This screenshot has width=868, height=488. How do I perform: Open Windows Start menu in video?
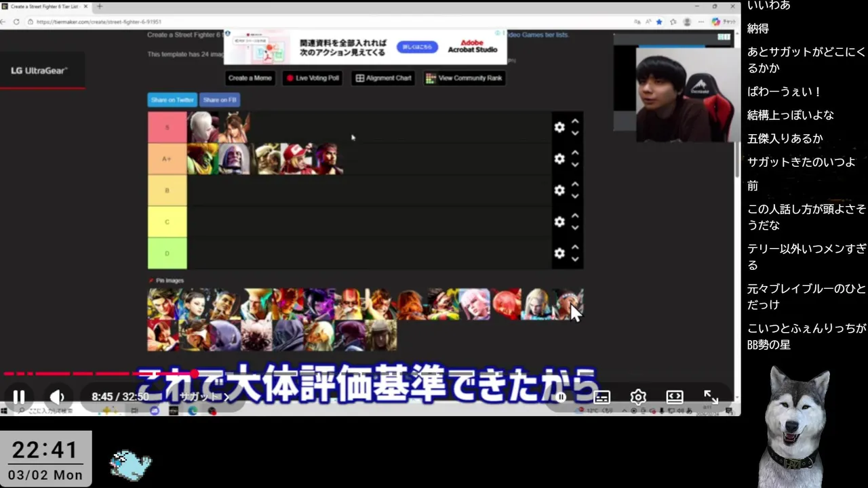pyautogui.click(x=4, y=411)
